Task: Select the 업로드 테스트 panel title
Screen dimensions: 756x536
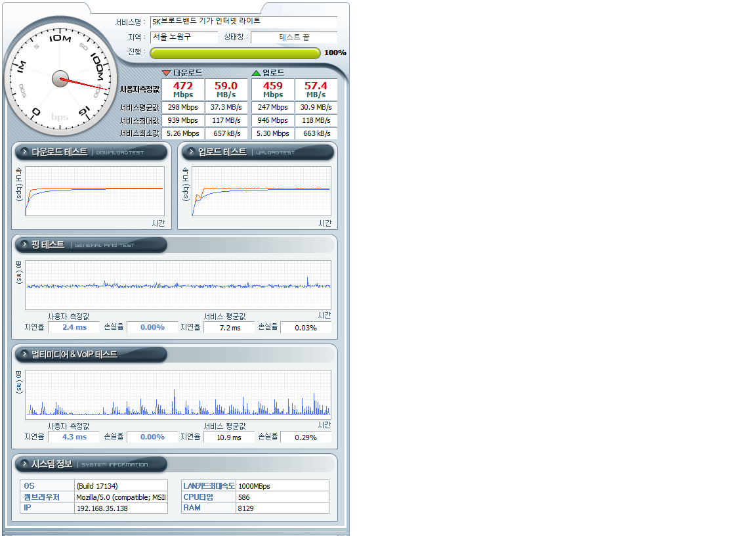Action: tap(222, 152)
